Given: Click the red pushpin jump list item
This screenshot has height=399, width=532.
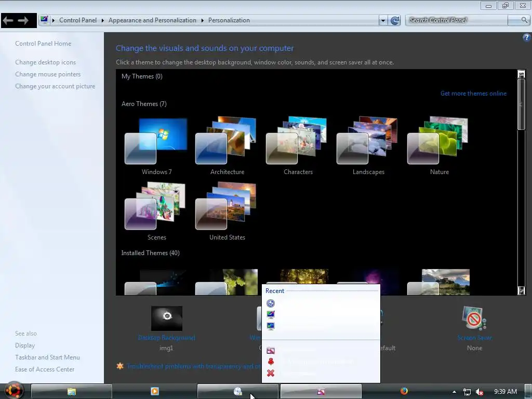Looking at the screenshot, I should pyautogui.click(x=321, y=362).
